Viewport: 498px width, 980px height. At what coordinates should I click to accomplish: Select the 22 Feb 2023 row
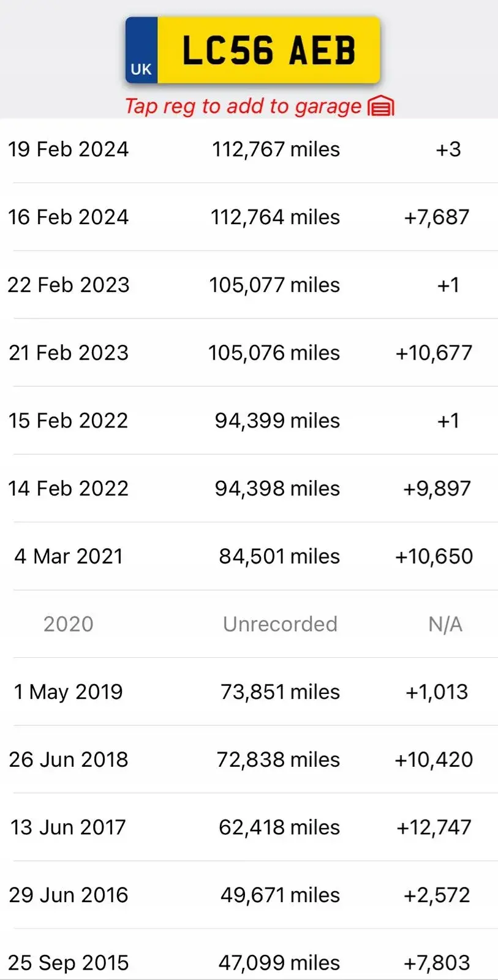pos(249,285)
